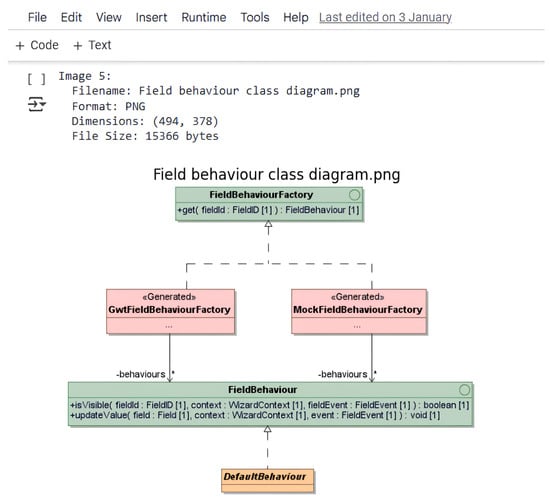The image size is (550, 500).
Task: Click the realization arrowhead below FieldBehaviourFactory
Action: 268,224
